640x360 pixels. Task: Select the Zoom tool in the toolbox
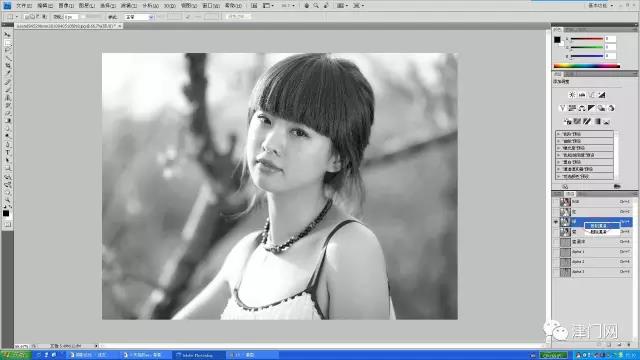(7, 200)
